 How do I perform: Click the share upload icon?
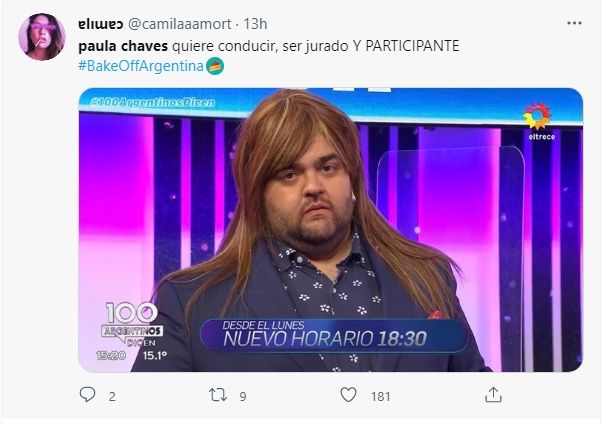[493, 395]
